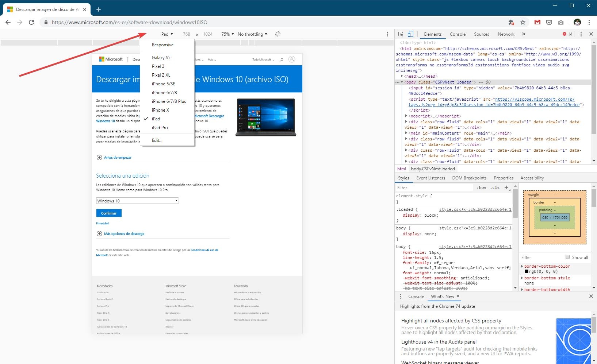Open the vlscppe.microsoft.com script source link
Image resolution: width=597 pixels, height=364 pixels.
(x=494, y=102)
